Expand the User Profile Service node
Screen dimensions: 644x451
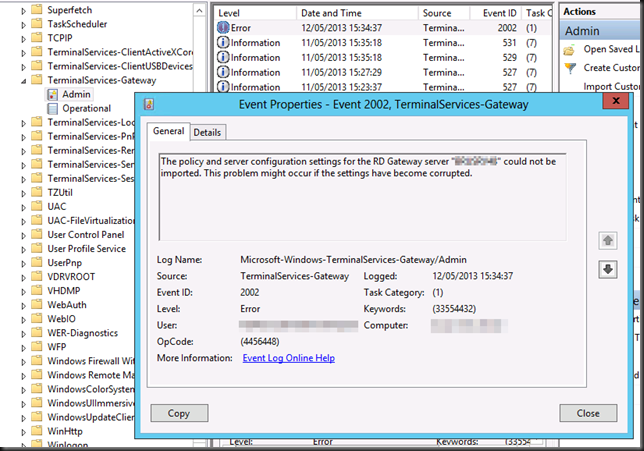point(23,250)
